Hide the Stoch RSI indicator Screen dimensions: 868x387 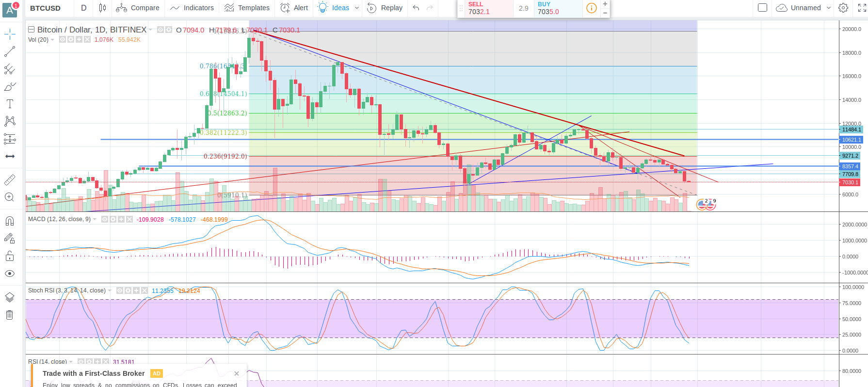click(x=120, y=290)
